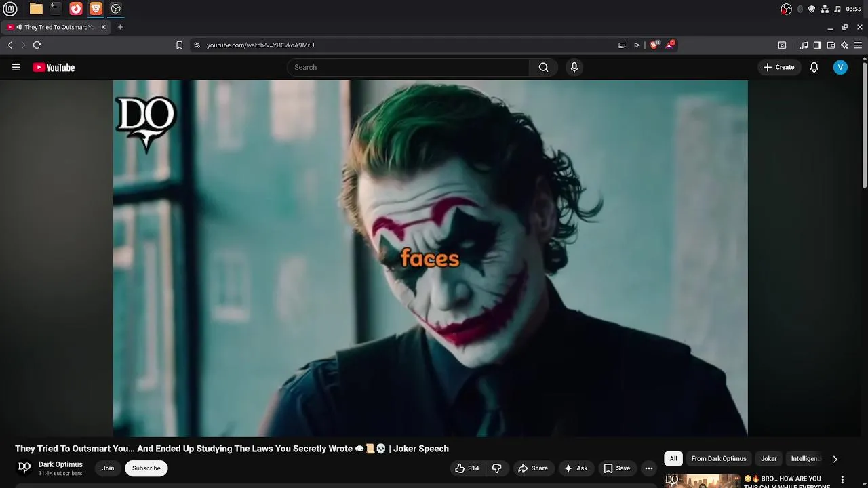
Task: Close the YouTube video tab
Action: [x=104, y=27]
